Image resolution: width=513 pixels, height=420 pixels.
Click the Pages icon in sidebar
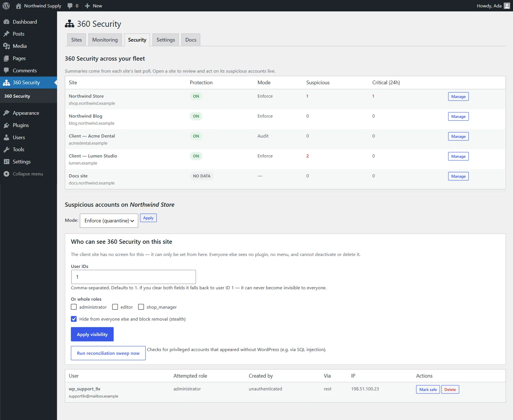click(6, 58)
